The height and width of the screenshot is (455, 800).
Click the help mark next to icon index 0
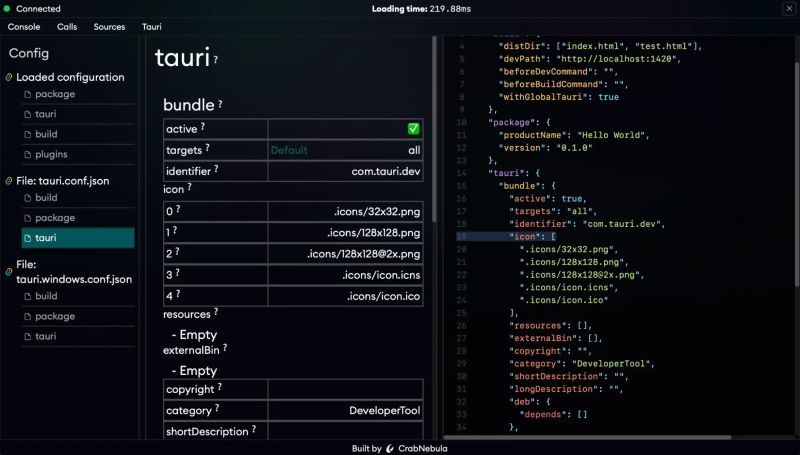tap(178, 209)
